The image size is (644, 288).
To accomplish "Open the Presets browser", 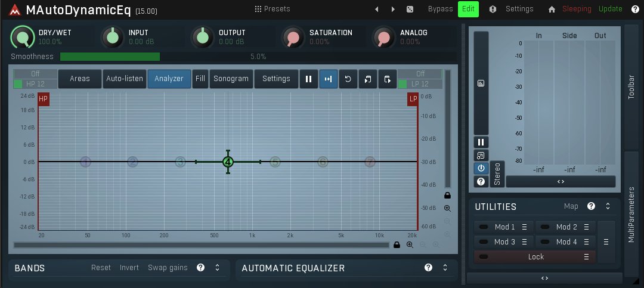I will 273,9.
